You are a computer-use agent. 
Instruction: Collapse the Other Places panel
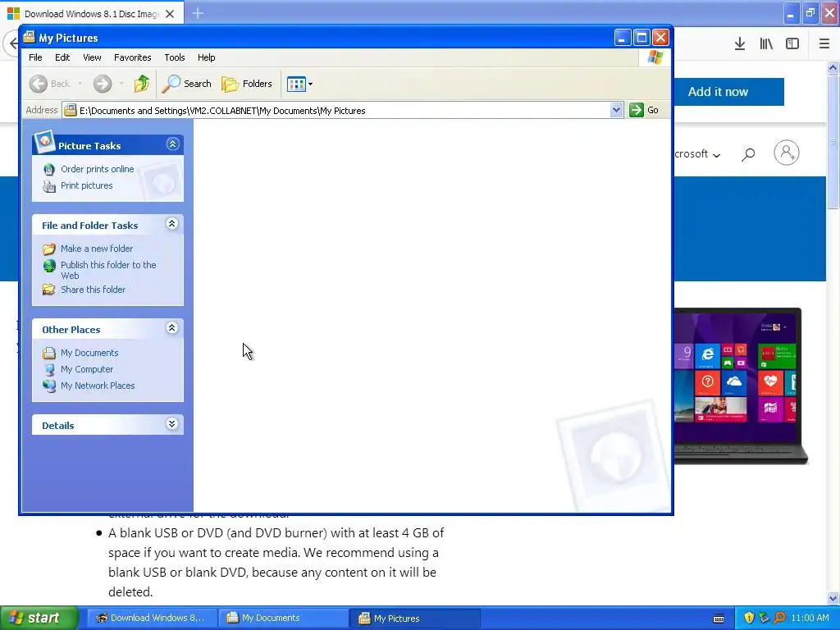pos(172,328)
